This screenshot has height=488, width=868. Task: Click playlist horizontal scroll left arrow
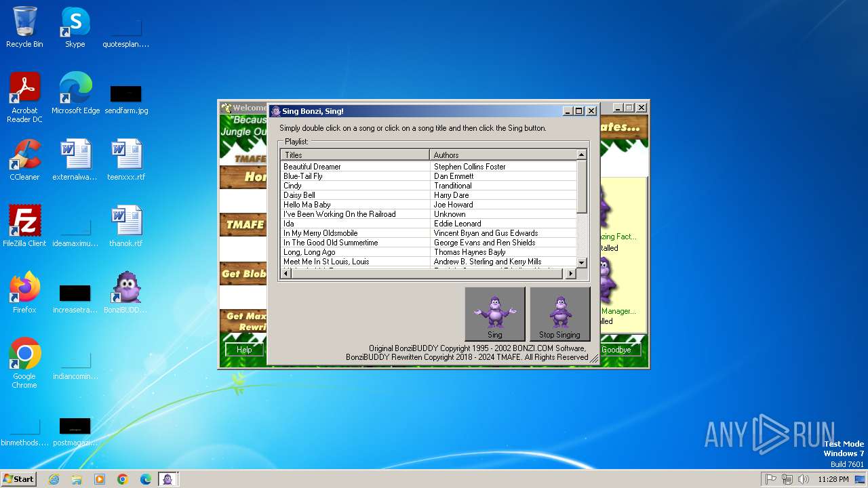point(286,273)
